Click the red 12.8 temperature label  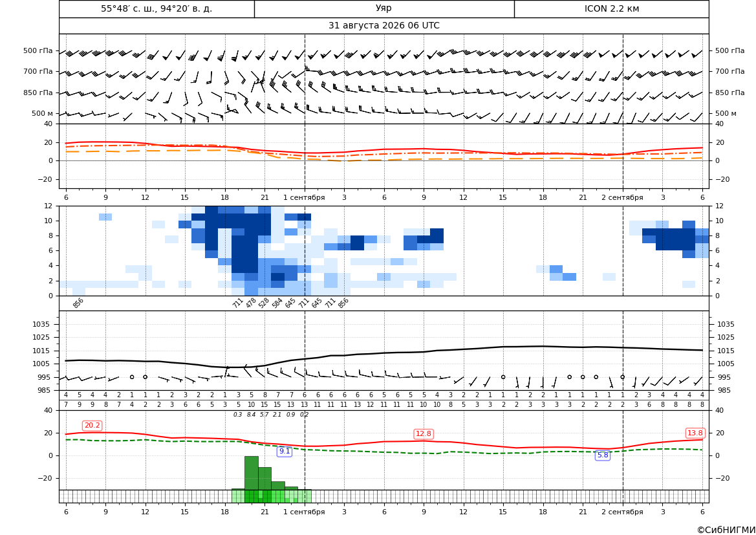point(424,433)
